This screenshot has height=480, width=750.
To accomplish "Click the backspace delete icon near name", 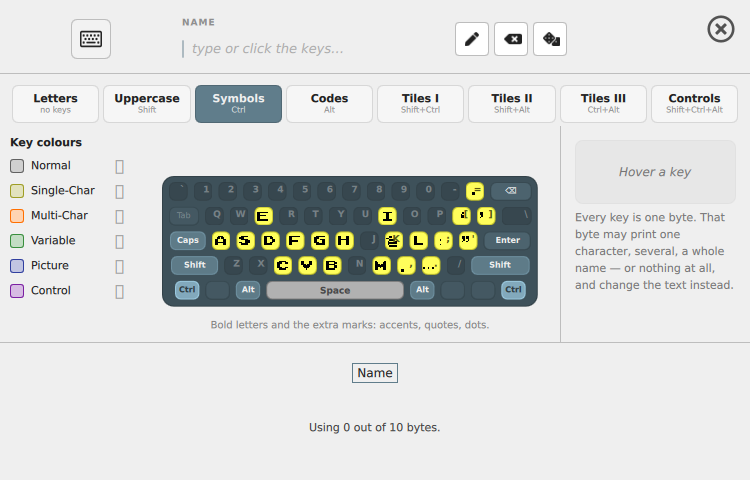I will click(511, 39).
